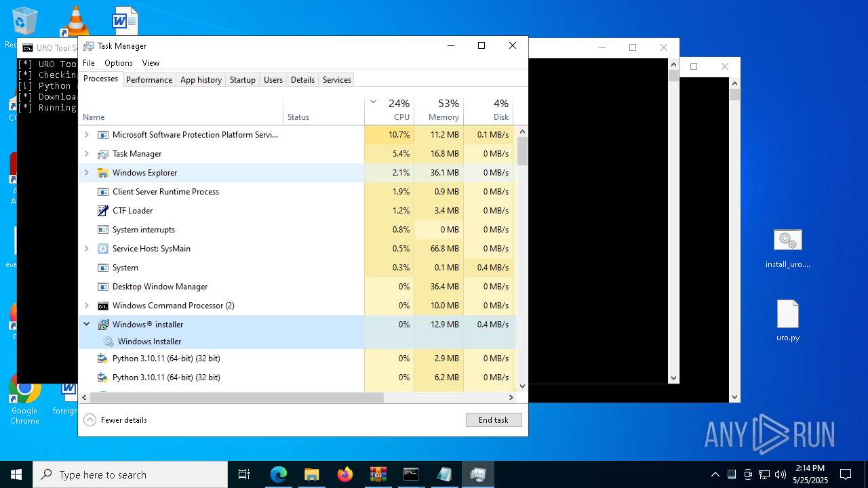Viewport: 868px width, 488px height.
Task: Switch to the Startup tab
Action: [242, 79]
